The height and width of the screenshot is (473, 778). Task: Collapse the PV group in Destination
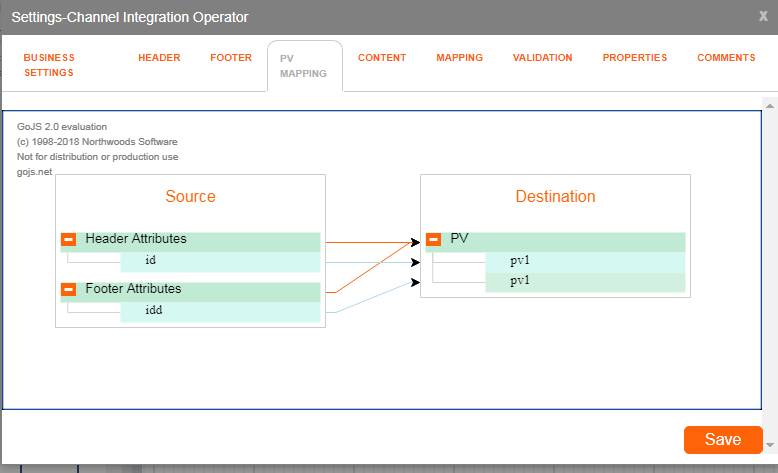coord(434,240)
